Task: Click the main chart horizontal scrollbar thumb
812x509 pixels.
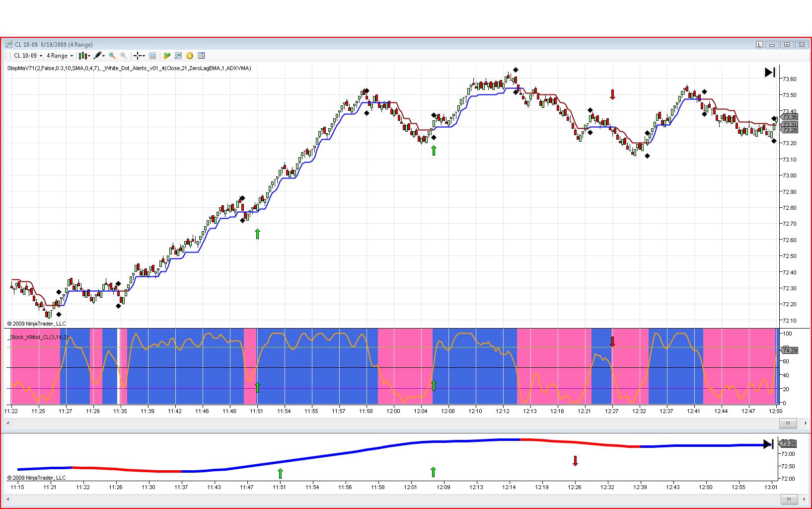Action: (788, 423)
